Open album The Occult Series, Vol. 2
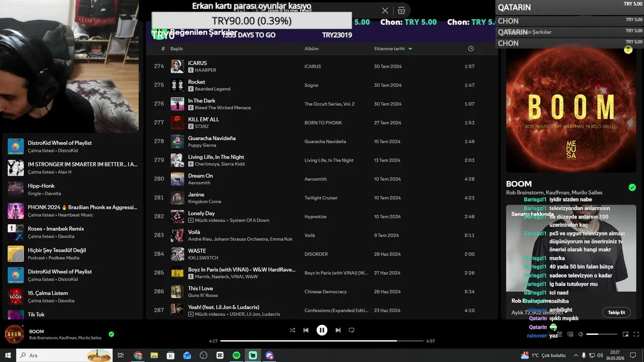This screenshot has width=644, height=362. click(x=330, y=104)
